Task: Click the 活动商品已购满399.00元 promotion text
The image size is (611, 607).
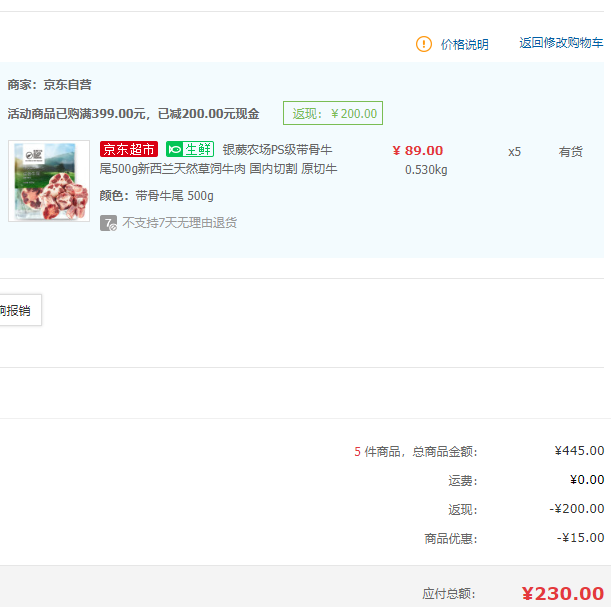Action: click(133, 114)
